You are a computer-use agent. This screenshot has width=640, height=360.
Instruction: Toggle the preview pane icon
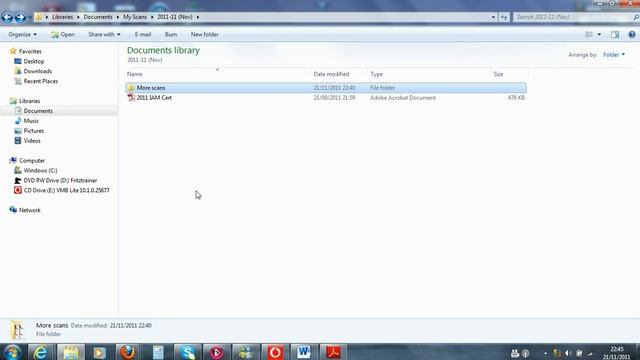point(615,35)
